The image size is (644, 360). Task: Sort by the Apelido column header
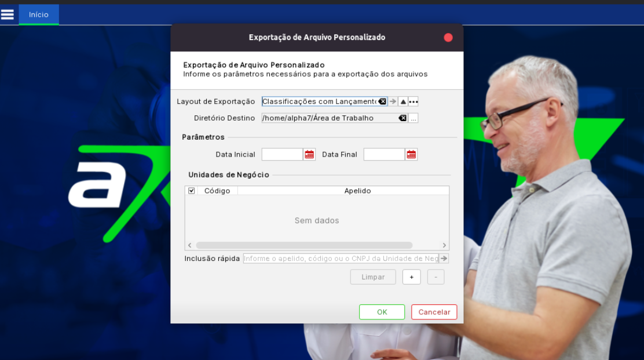[x=357, y=191]
